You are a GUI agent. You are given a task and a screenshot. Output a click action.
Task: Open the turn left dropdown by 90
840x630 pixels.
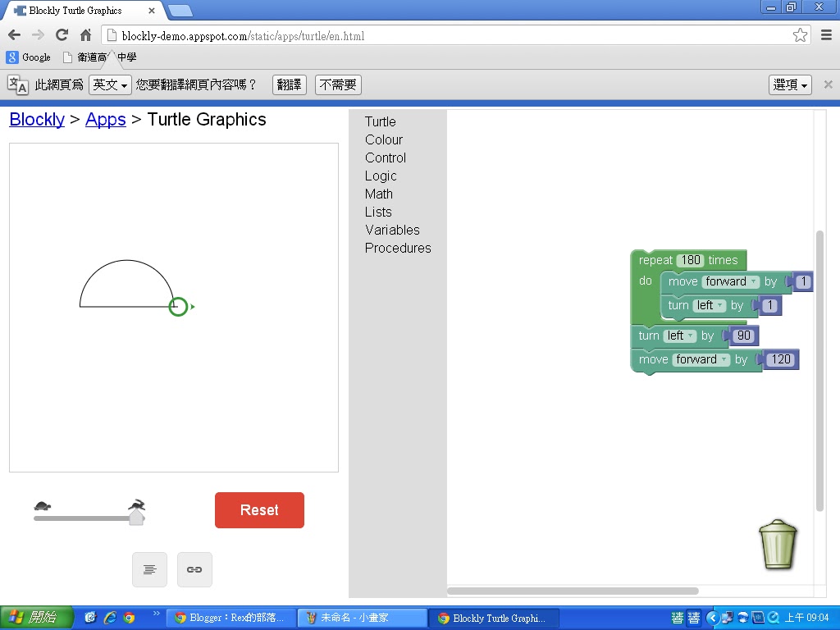pos(680,336)
